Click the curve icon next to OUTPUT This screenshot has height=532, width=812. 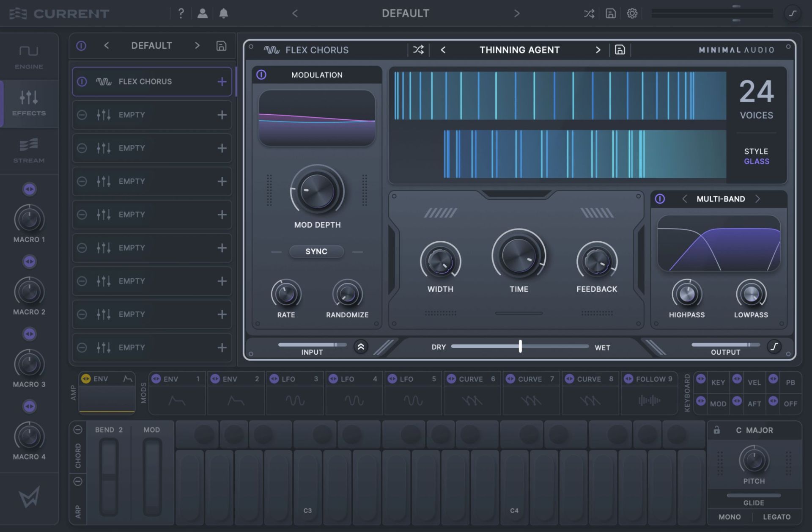pyautogui.click(x=774, y=347)
